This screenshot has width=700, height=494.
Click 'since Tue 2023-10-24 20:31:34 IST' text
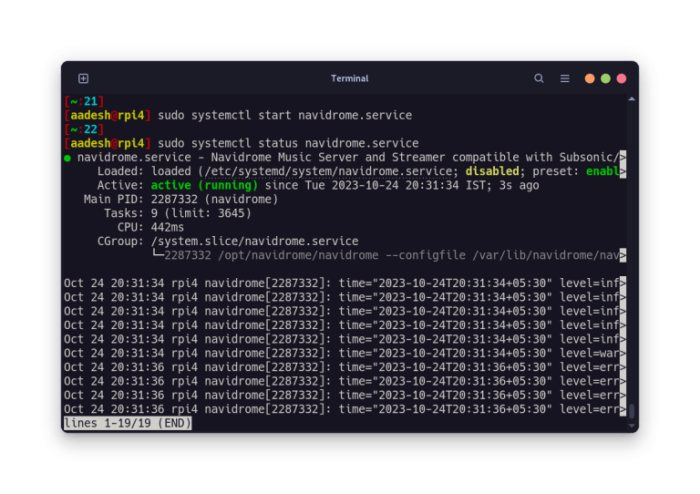[375, 185]
